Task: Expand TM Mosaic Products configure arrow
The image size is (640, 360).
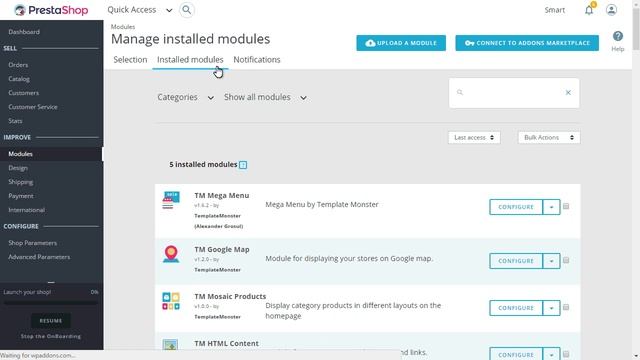Action: [x=551, y=308]
